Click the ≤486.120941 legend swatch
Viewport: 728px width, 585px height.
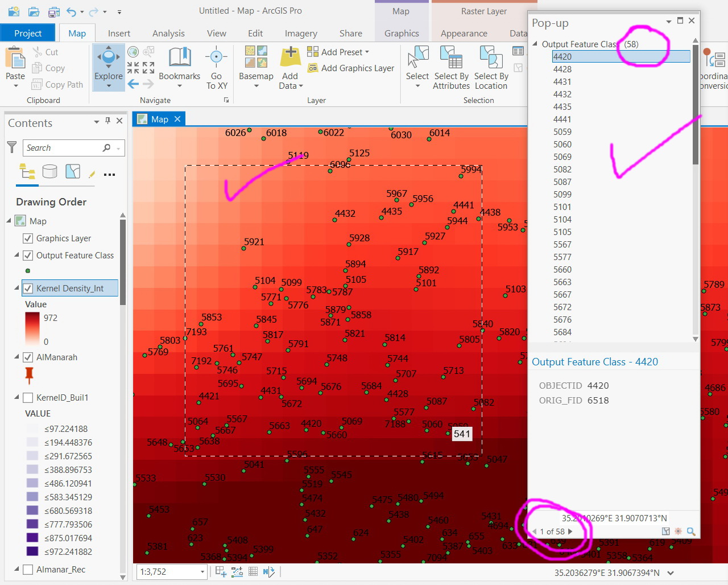tap(32, 483)
